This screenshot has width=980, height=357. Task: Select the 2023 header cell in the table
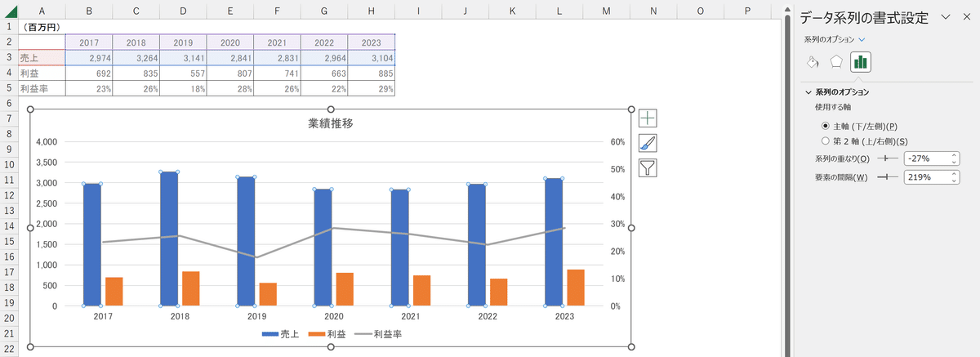point(372,42)
